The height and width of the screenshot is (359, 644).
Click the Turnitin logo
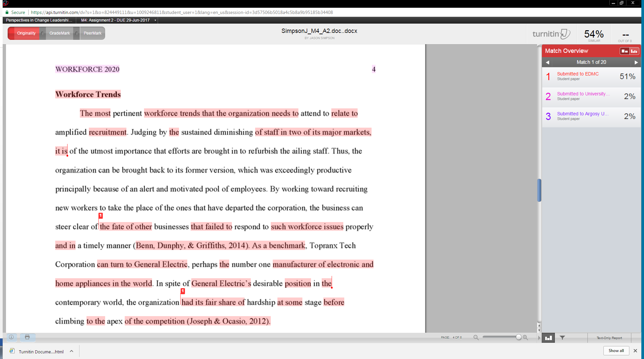(x=551, y=34)
